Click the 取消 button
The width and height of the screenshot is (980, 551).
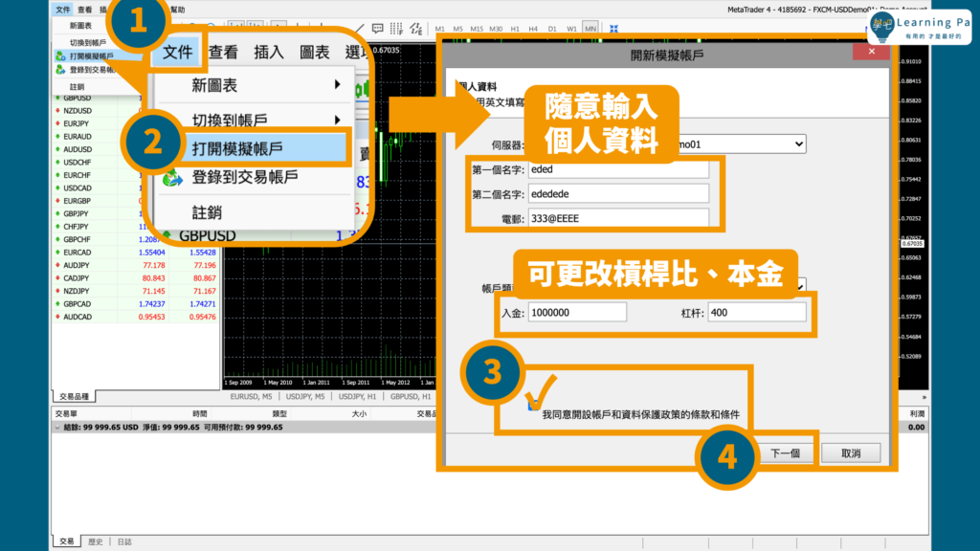[851, 453]
